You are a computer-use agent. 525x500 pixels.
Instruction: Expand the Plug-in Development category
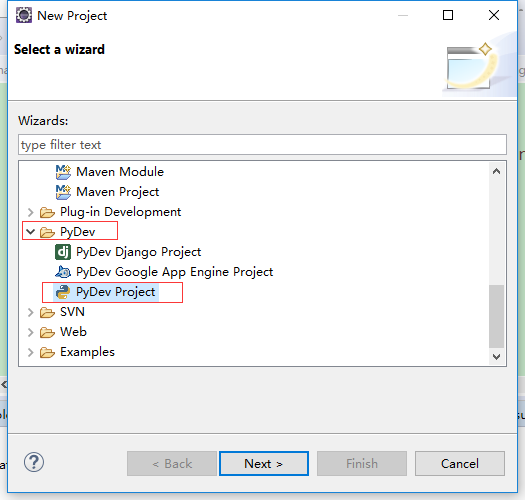(30, 212)
